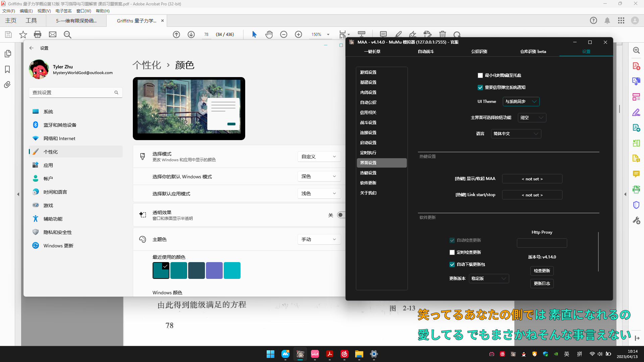644x362 pixels.
Task: Select the Hand tool in Acrobat toolbar
Action: [269, 34]
